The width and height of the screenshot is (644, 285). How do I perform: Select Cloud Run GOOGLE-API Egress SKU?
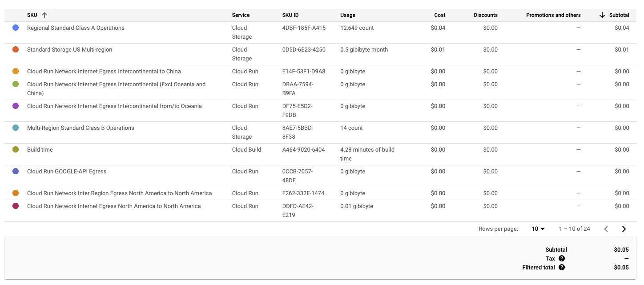[67, 171]
